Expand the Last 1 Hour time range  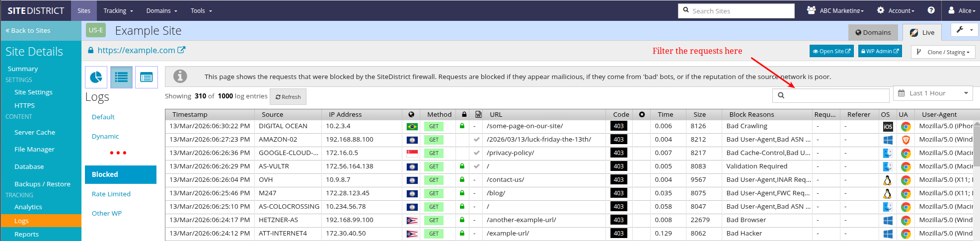tap(932, 93)
